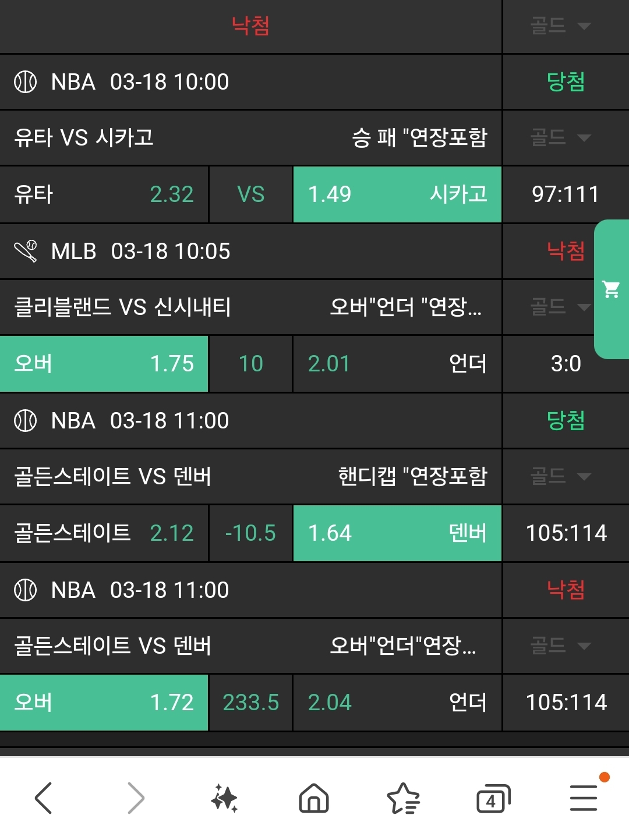Expand 골드 dropdown in 핸디캡 row
Screen dimensions: 629x840
click(x=560, y=476)
